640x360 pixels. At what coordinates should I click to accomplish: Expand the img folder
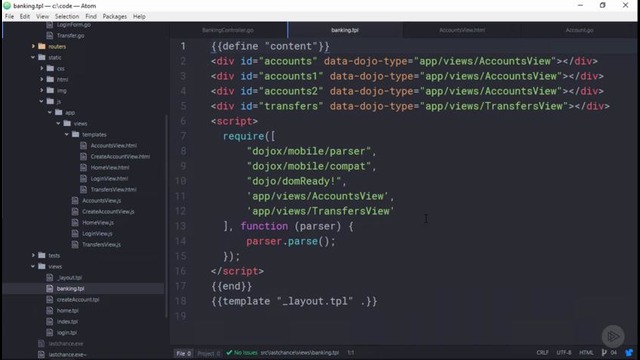[x=42, y=91]
